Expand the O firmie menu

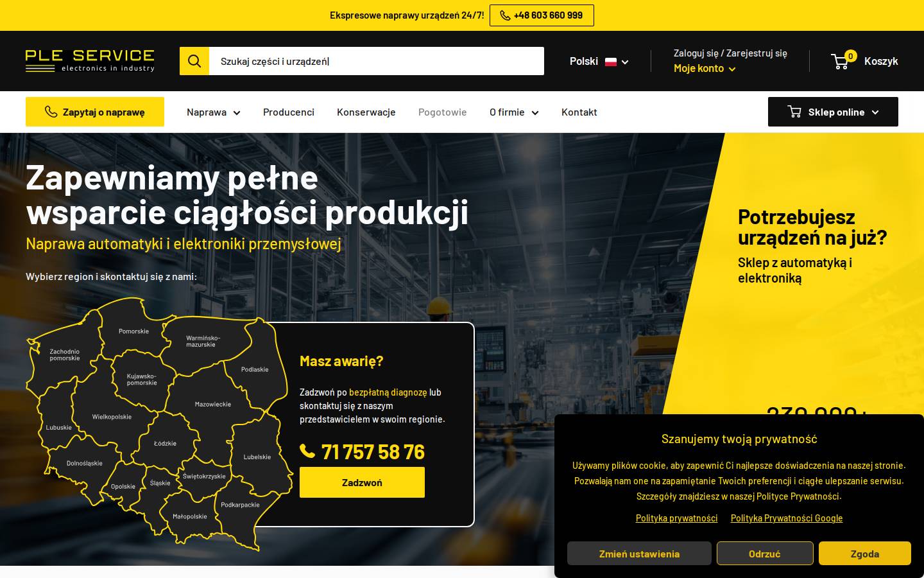514,112
